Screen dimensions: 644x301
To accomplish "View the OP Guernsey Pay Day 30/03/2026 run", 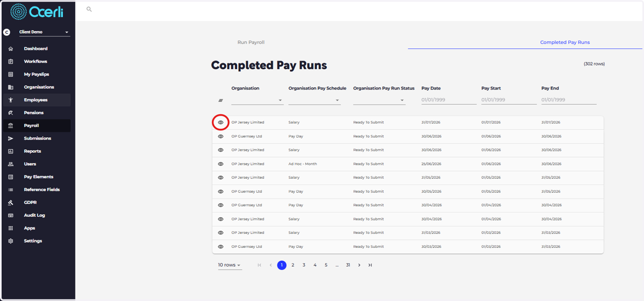I will (221, 247).
